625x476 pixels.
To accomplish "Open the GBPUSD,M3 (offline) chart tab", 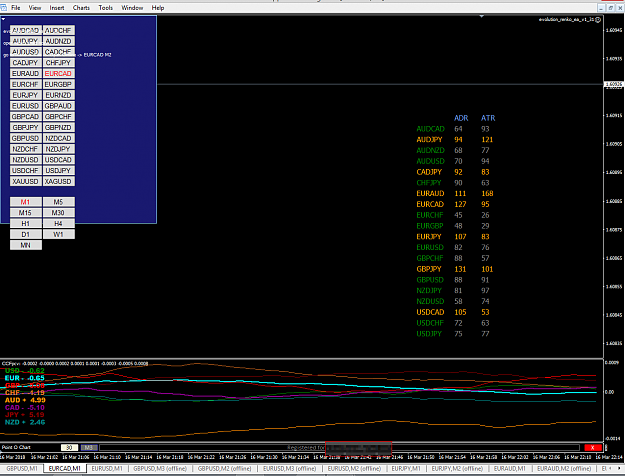I will [x=160, y=469].
